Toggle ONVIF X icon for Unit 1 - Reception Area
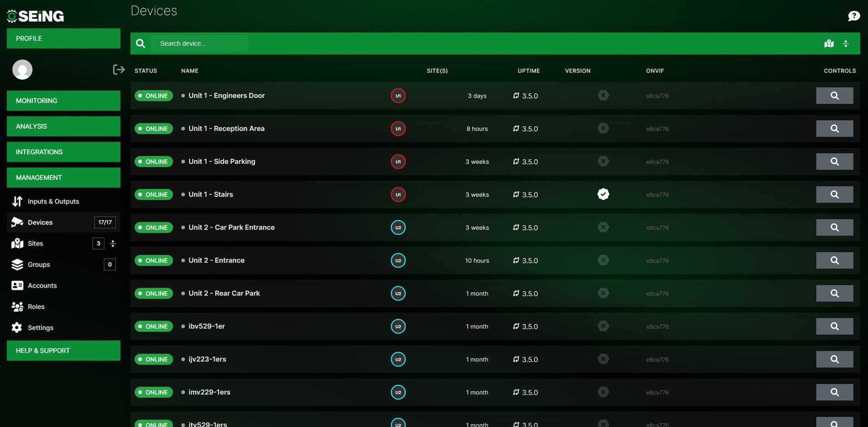 [603, 128]
